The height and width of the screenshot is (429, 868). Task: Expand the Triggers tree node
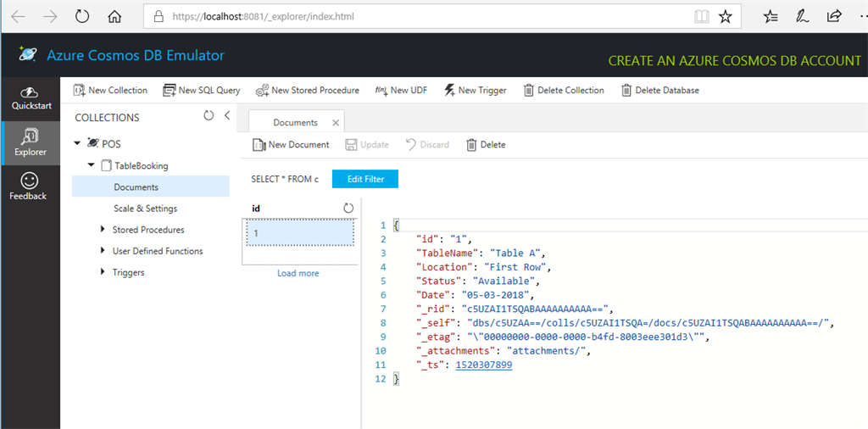103,272
